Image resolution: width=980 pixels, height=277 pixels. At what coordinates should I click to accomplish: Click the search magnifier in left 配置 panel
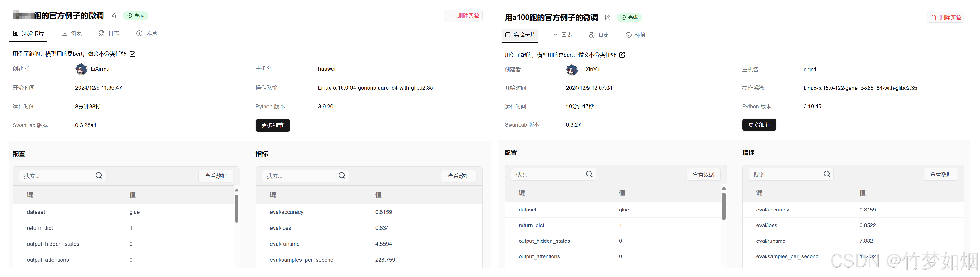(x=98, y=176)
